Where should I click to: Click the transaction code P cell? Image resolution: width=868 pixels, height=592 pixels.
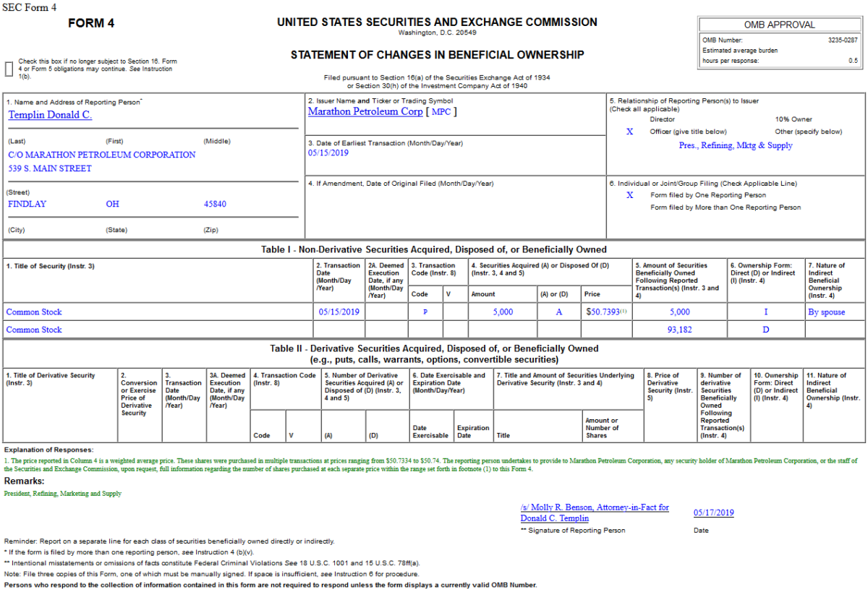point(425,312)
